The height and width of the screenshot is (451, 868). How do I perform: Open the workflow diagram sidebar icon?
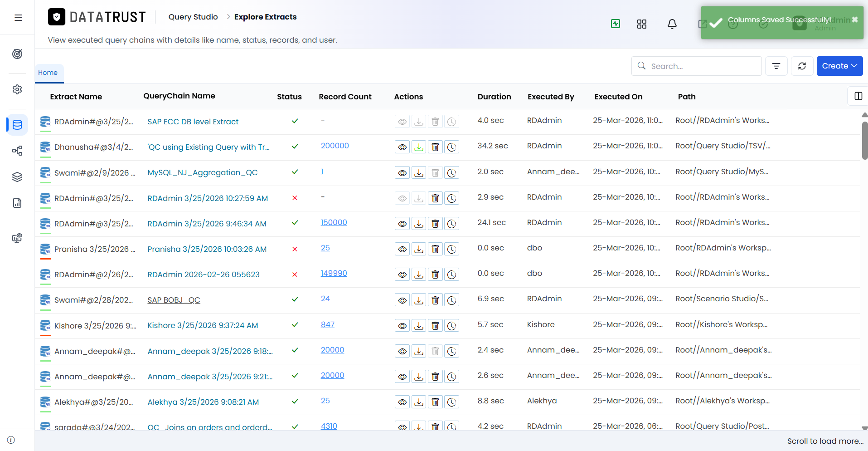(x=17, y=151)
